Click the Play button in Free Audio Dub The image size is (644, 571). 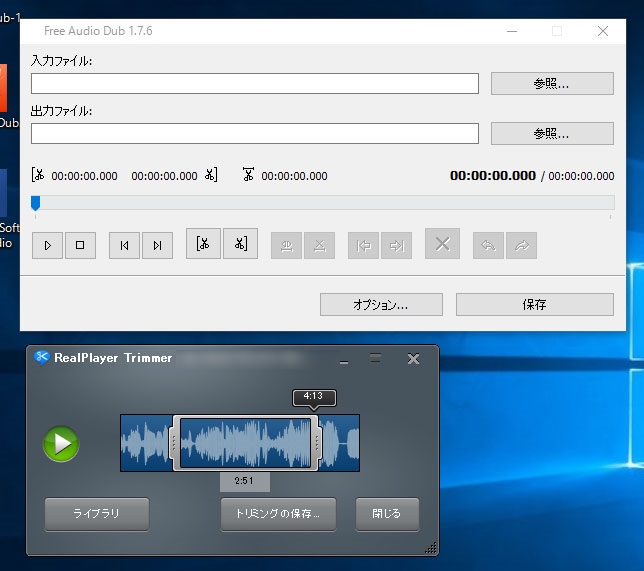(47, 245)
